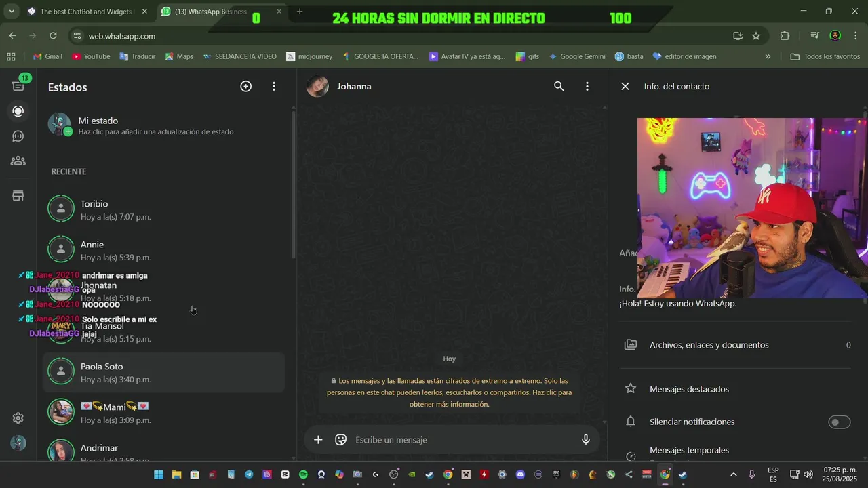Open Johanna's profile picture in chat header
This screenshot has height=488, width=868.
pos(317,86)
